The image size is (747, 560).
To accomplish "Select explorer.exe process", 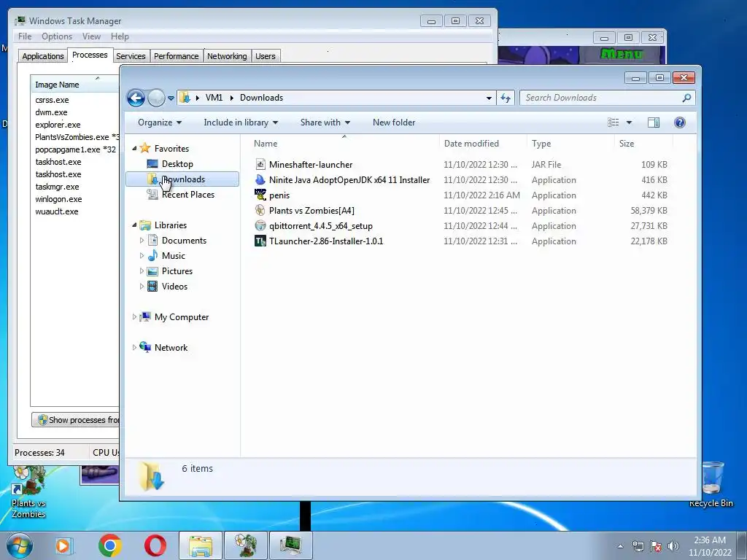I will tap(58, 125).
